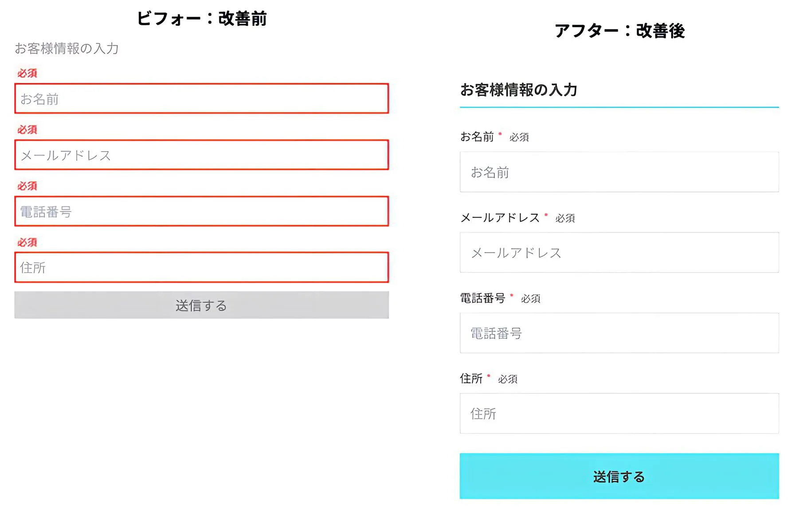Focus the gray-bordered 住所 field in the after form
811x532 pixels.
tap(619, 414)
